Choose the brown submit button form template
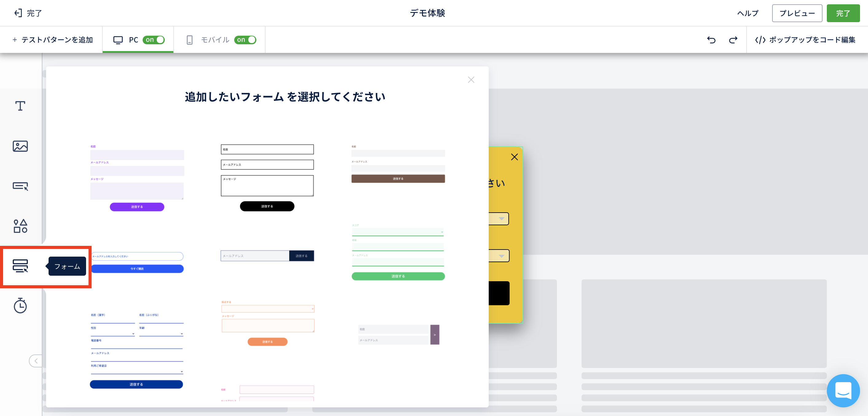The height and width of the screenshot is (416, 868). (398, 164)
